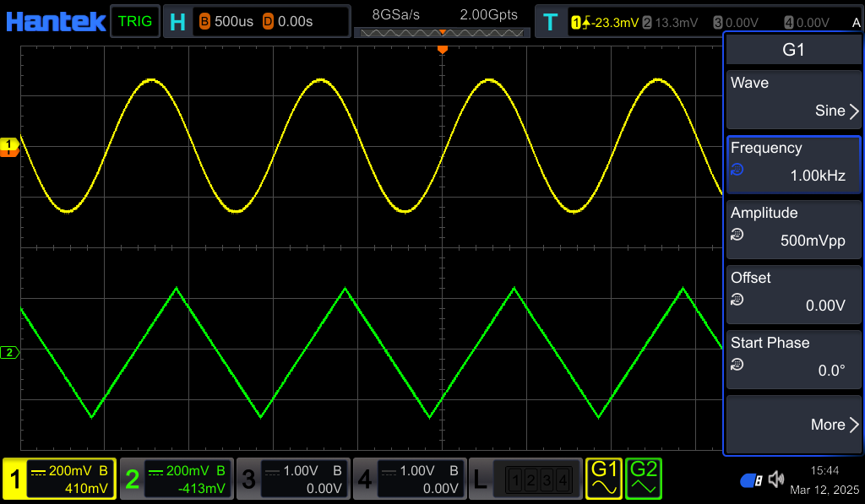Click the Hantek logo
865x504 pixels.
coord(56,21)
